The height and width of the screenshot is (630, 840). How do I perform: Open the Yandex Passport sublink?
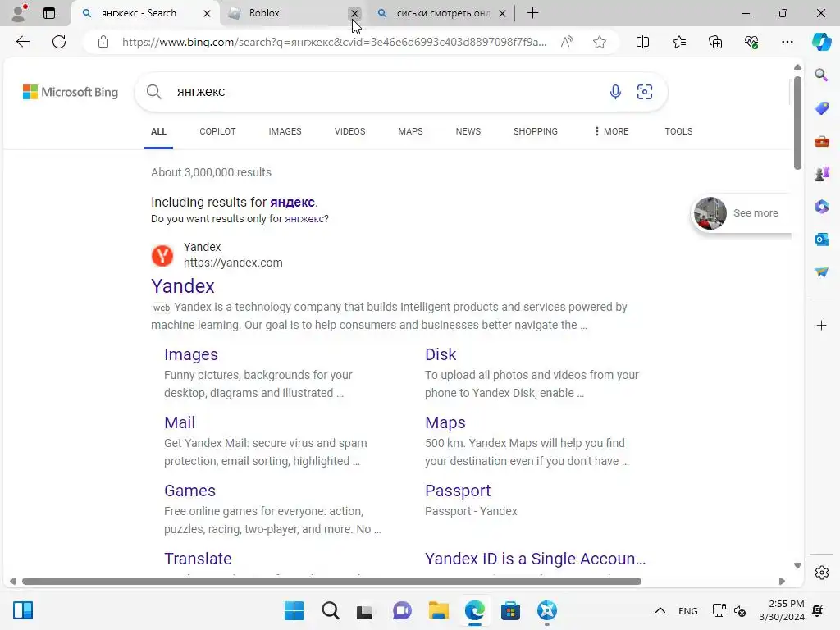click(x=458, y=491)
